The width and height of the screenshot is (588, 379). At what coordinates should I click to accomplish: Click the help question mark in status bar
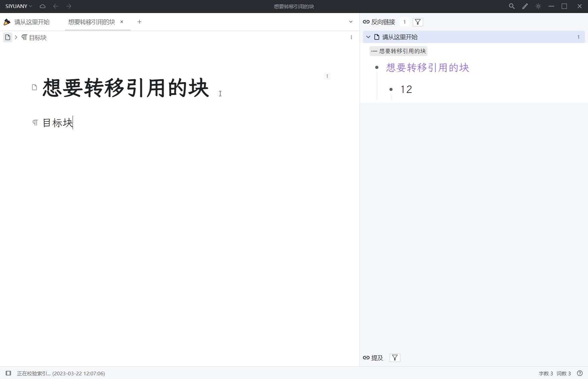pyautogui.click(x=580, y=373)
